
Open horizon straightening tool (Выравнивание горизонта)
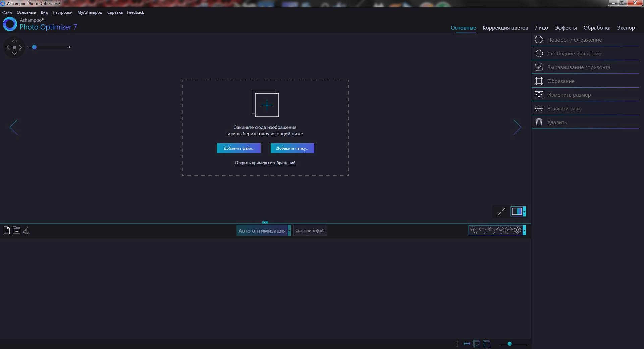585,67
